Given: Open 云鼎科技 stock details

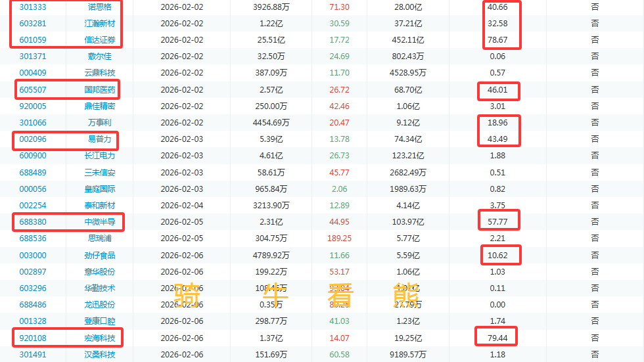Looking at the screenshot, I should point(100,73).
